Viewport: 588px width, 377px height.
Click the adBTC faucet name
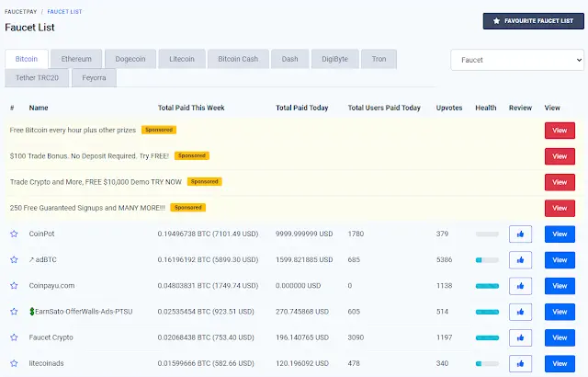coord(43,259)
